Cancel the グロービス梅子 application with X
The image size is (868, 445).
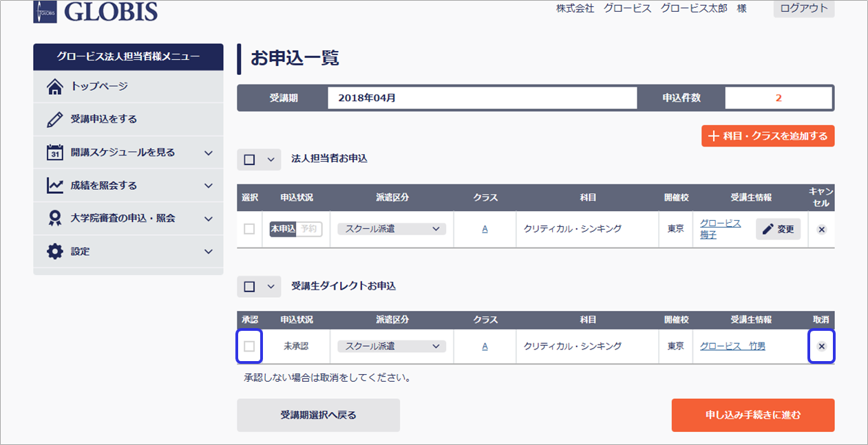[821, 230]
